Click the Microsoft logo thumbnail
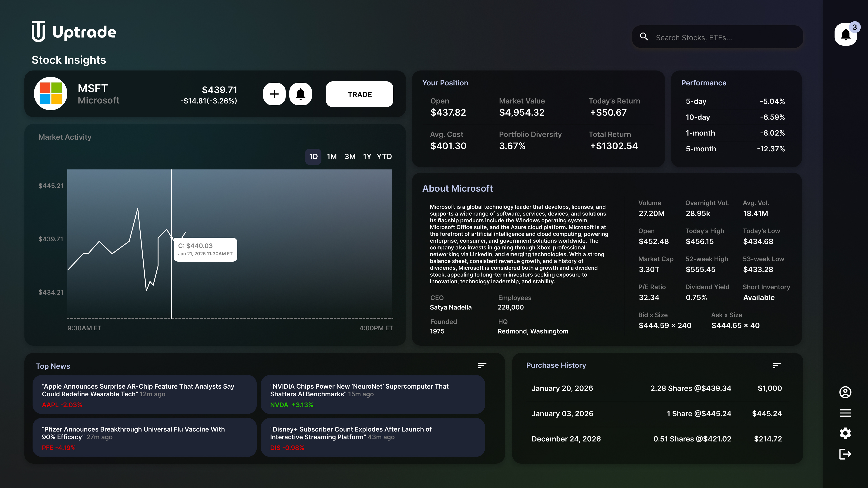The height and width of the screenshot is (488, 868). (x=51, y=94)
